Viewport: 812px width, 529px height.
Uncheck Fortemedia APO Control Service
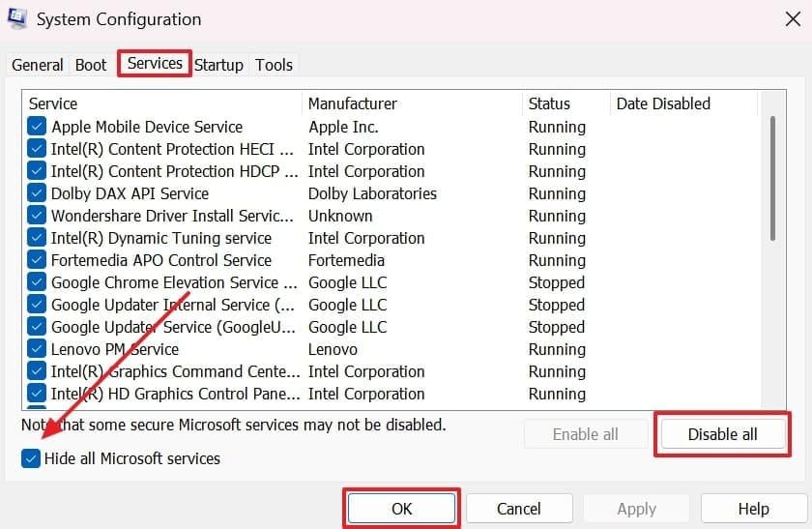[37, 260]
